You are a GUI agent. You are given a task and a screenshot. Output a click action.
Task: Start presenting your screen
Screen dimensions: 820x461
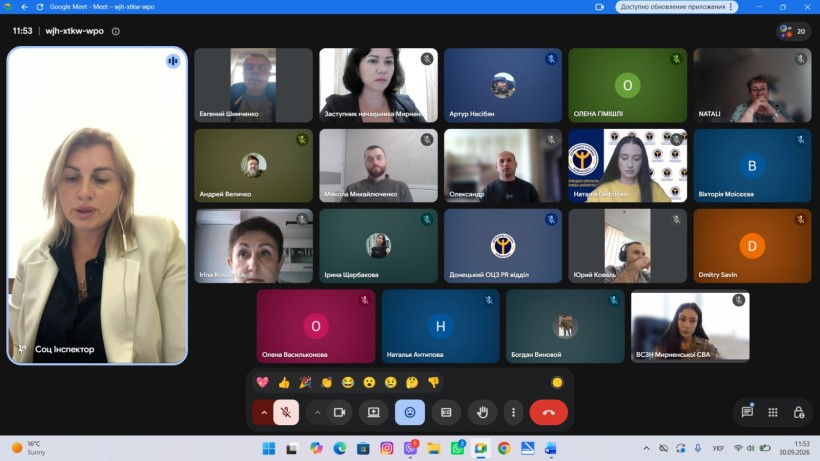374,412
